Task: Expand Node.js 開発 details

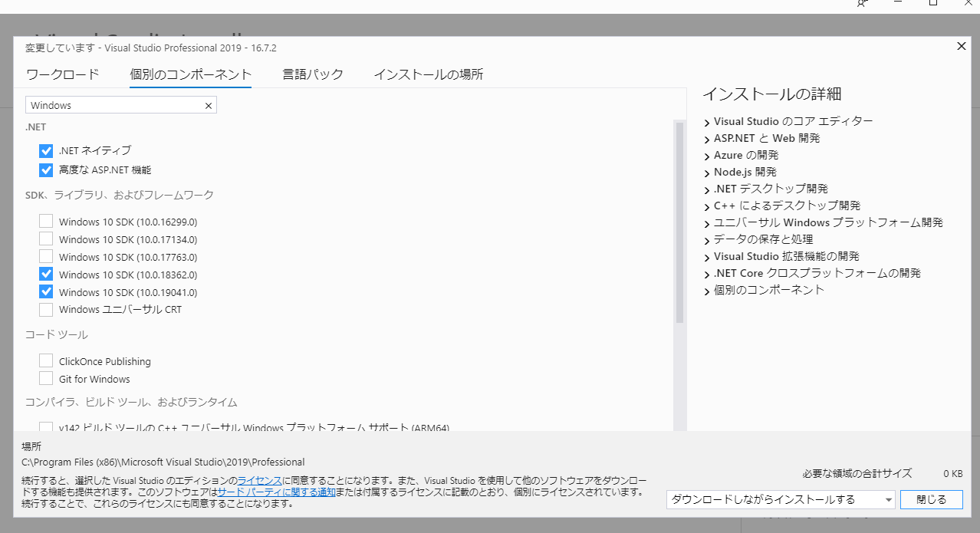Action: click(707, 173)
